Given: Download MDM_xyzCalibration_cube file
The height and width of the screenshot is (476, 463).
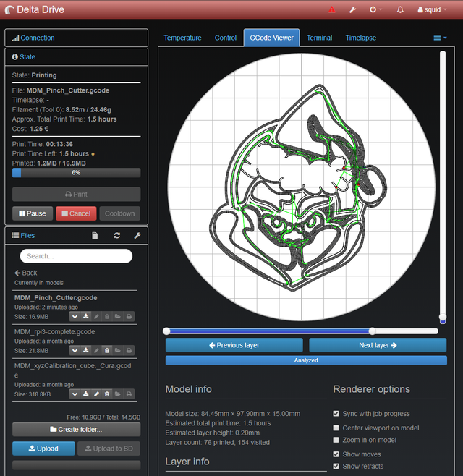Looking at the screenshot, I should pyautogui.click(x=86, y=394).
